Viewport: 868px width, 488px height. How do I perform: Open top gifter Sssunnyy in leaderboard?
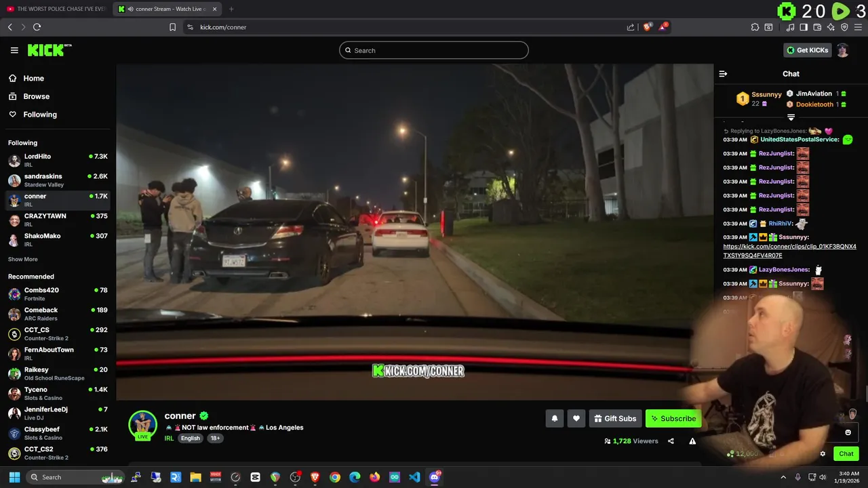766,95
